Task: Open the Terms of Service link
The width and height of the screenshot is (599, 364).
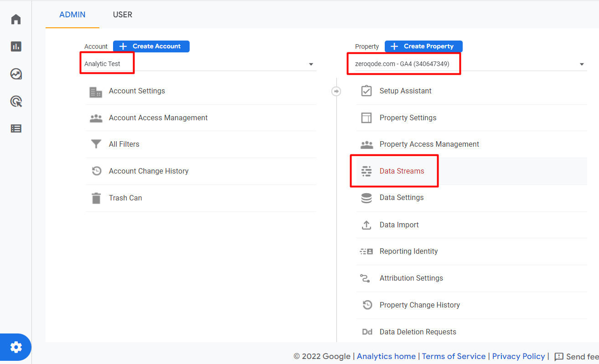Action: pyautogui.click(x=454, y=356)
